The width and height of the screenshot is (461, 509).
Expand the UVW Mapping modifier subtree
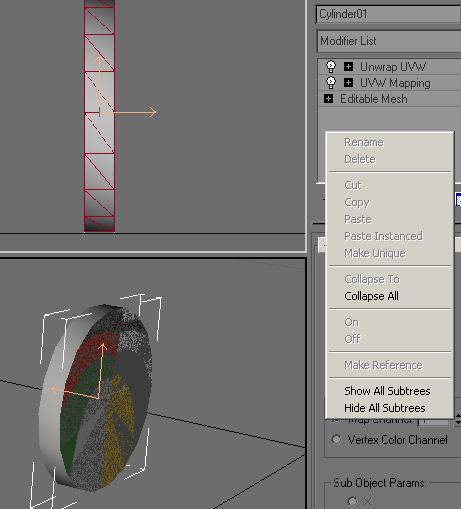(x=348, y=82)
